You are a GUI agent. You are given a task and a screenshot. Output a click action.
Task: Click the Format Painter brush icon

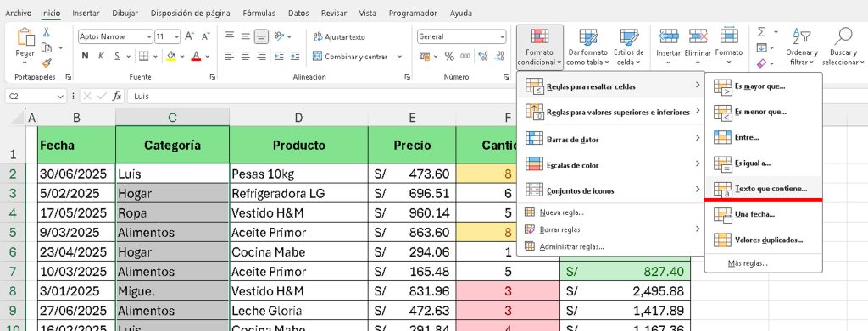tap(47, 63)
